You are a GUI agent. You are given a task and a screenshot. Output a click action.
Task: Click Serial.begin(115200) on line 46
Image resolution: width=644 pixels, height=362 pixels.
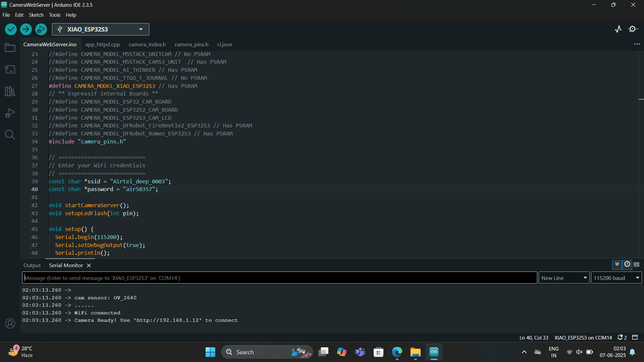tap(89, 237)
